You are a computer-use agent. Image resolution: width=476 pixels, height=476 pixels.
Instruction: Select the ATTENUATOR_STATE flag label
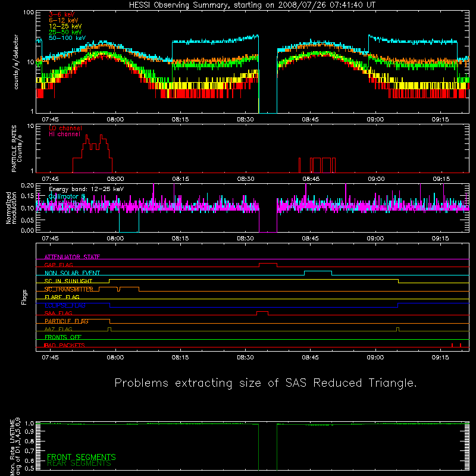pyautogui.click(x=72, y=257)
